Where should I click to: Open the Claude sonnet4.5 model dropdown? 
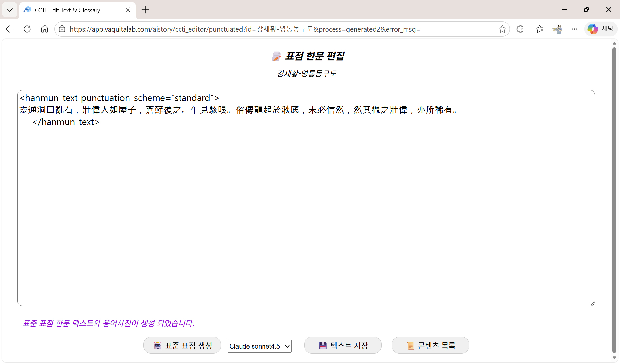pos(259,346)
